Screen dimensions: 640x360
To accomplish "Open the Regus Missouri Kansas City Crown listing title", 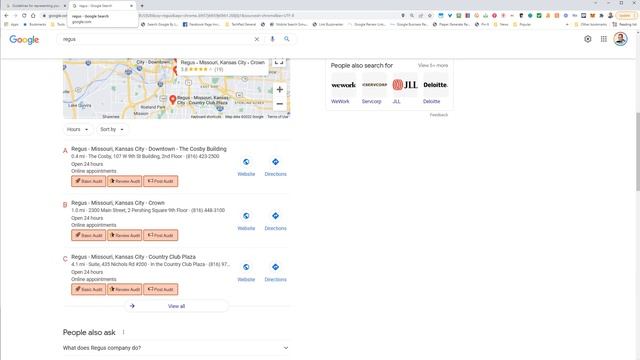I will click(x=118, y=203).
